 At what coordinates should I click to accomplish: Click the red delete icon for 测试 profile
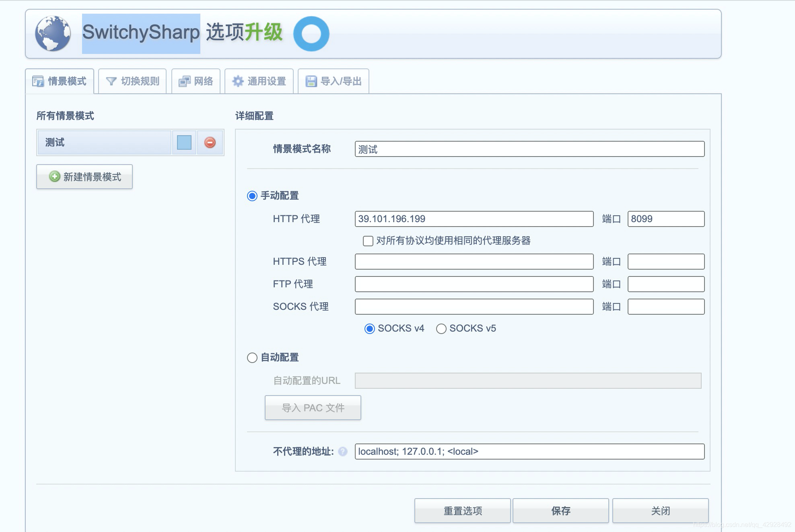click(x=210, y=142)
